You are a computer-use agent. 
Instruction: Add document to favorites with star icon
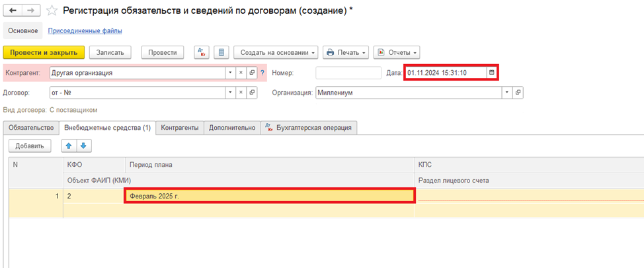click(52, 11)
